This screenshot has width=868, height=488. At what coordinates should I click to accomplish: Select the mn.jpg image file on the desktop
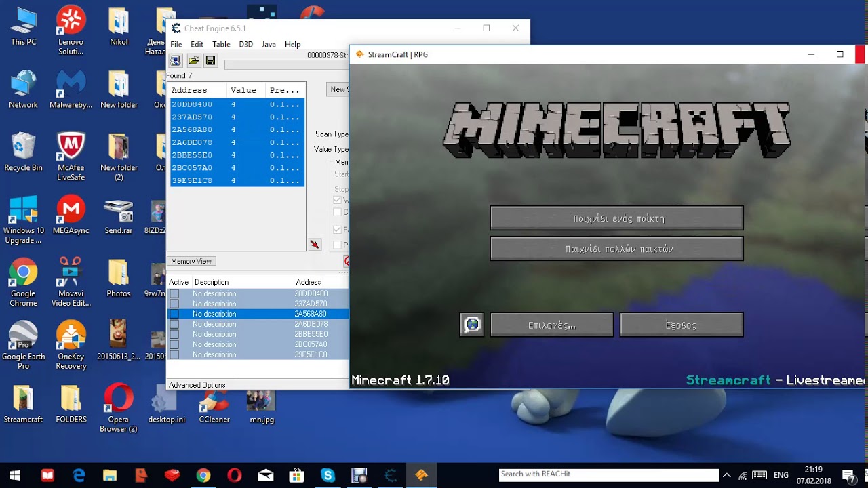(x=261, y=407)
